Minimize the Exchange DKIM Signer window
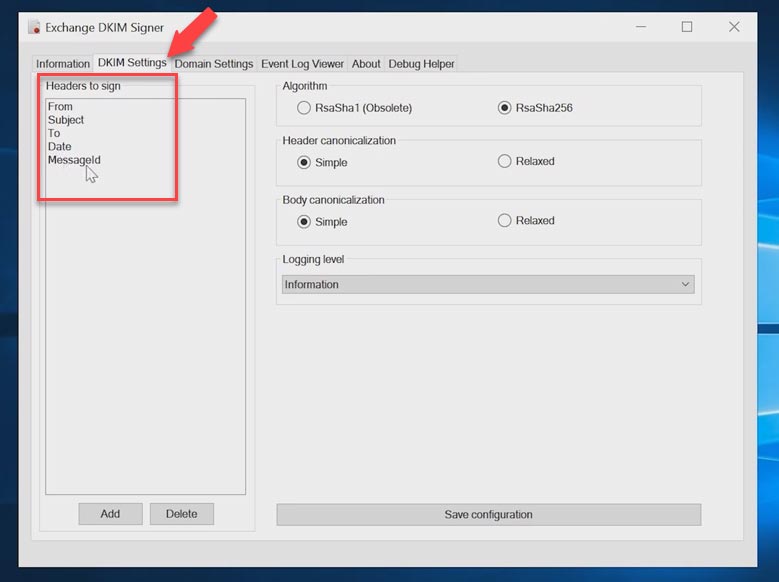Image resolution: width=779 pixels, height=582 pixels. click(x=641, y=27)
